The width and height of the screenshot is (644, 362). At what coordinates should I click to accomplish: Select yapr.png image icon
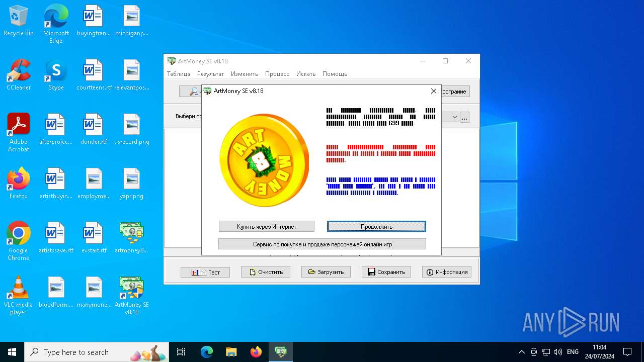[x=132, y=184]
